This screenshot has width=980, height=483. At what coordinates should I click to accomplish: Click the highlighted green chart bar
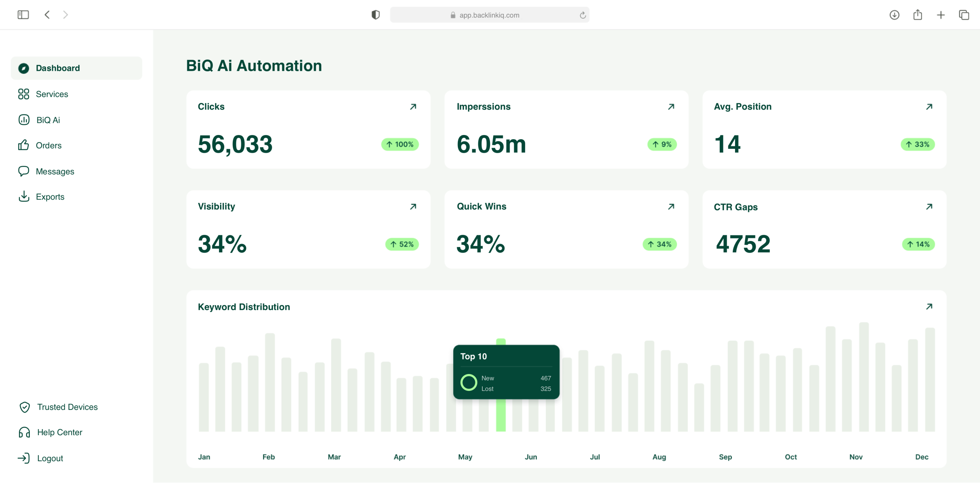[501, 415]
